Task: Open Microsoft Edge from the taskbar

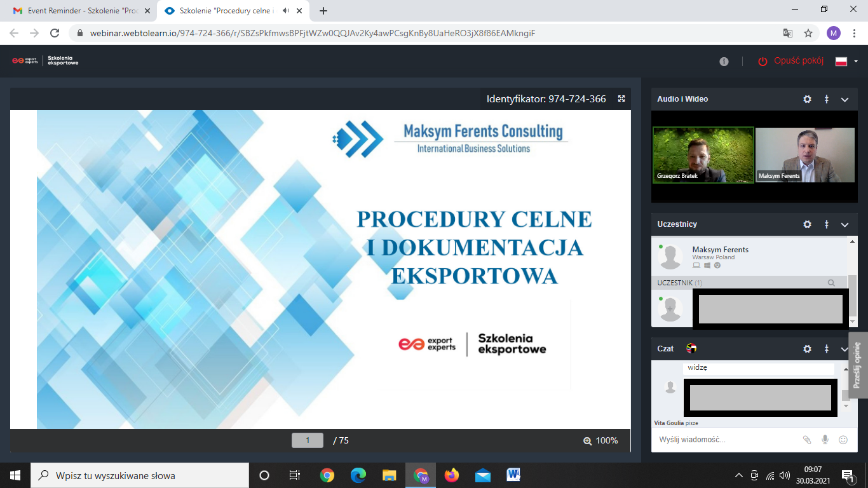Action: coord(358,475)
